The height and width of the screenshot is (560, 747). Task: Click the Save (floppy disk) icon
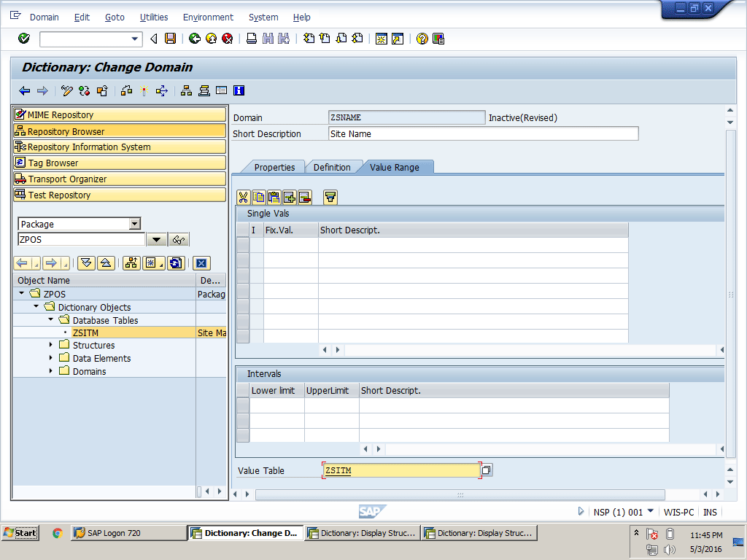[170, 39]
